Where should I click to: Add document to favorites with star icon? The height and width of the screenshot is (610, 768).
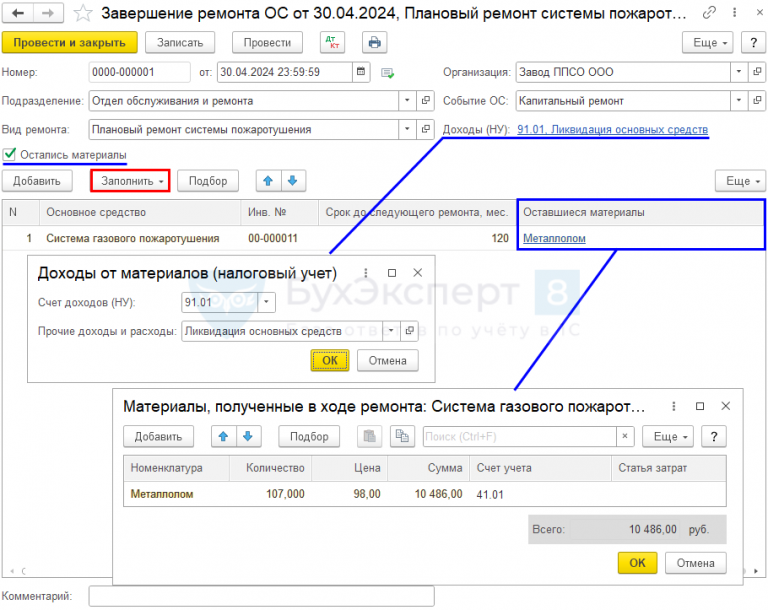(x=83, y=13)
